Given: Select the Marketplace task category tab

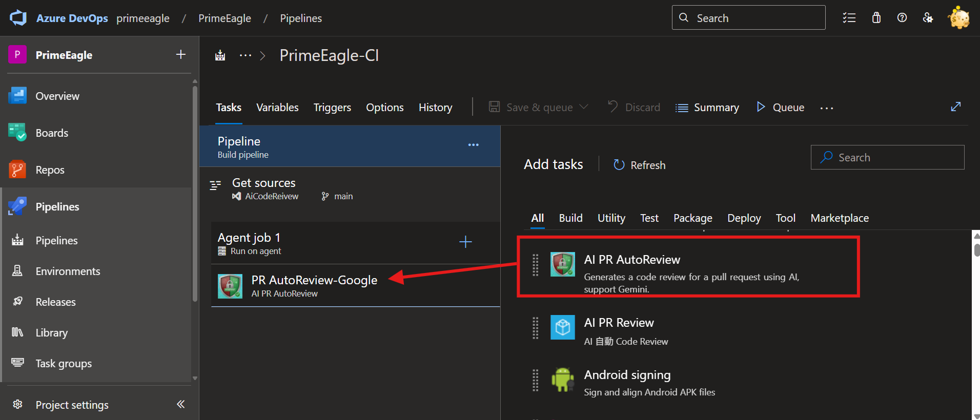Looking at the screenshot, I should (840, 218).
